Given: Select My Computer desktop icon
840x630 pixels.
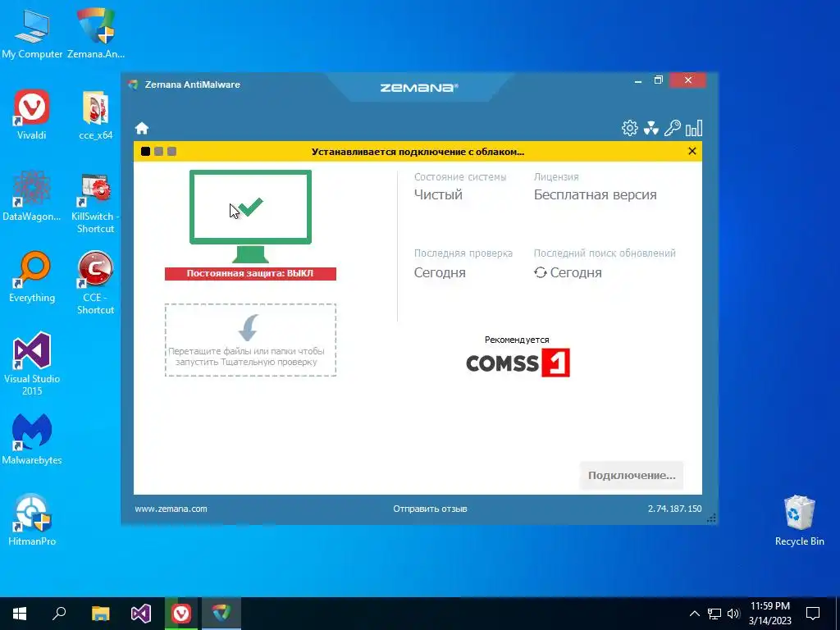Looking at the screenshot, I should pyautogui.click(x=32, y=34).
